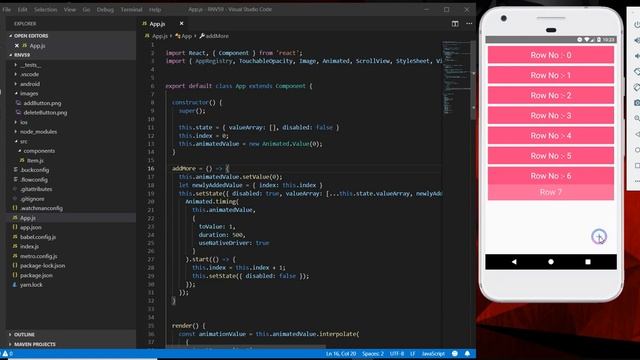Open the .gitattributes file
640x360 pixels.
coord(36,189)
